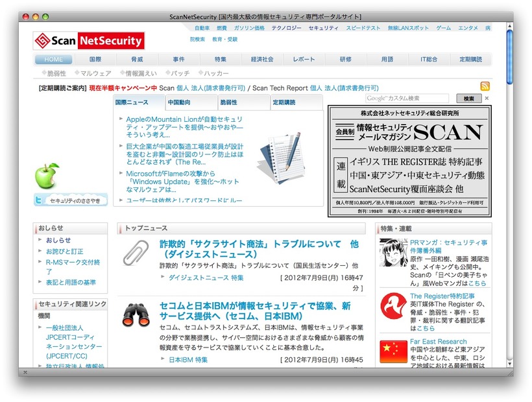Open the 日本IBM 特集 link
The image size is (532, 402).
[x=188, y=360]
